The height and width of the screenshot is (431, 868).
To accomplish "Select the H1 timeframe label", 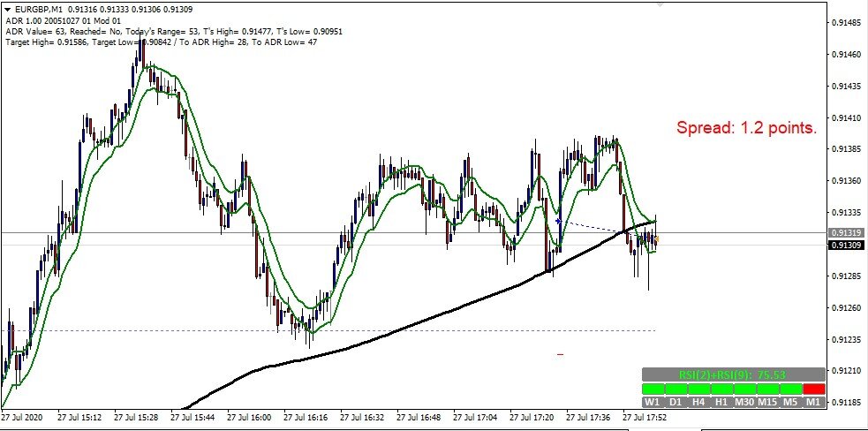I will coord(721,402).
